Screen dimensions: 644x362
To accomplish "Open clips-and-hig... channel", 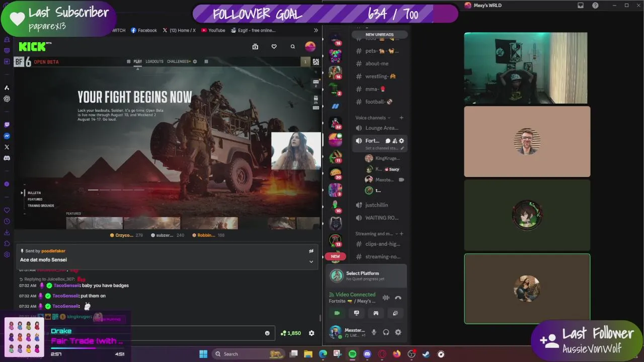I will point(379,244).
